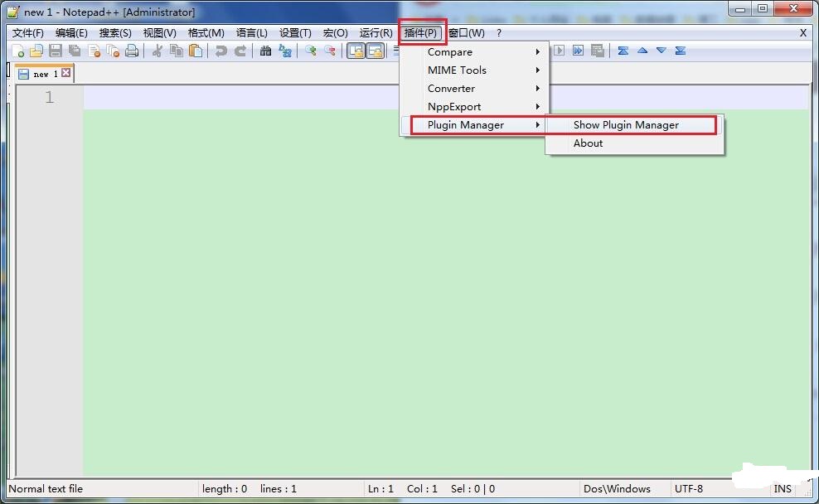Expand the MIME Tools submenu
Viewport: 819px width, 504px height.
pos(474,70)
